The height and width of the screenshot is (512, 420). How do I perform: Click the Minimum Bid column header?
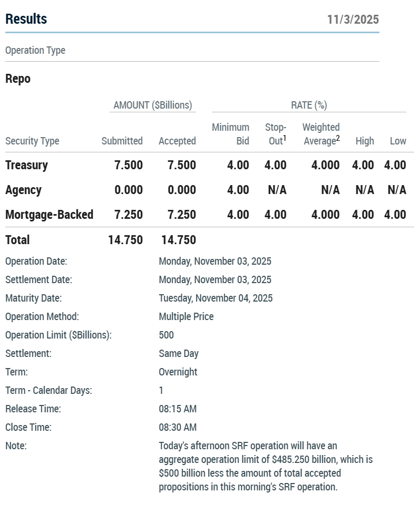click(230, 134)
